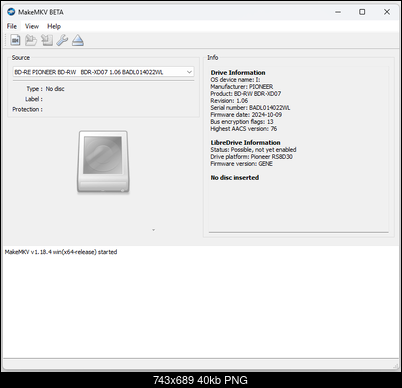Click the 'Revision: 1.06' line
The image size is (402, 388).
coord(229,101)
